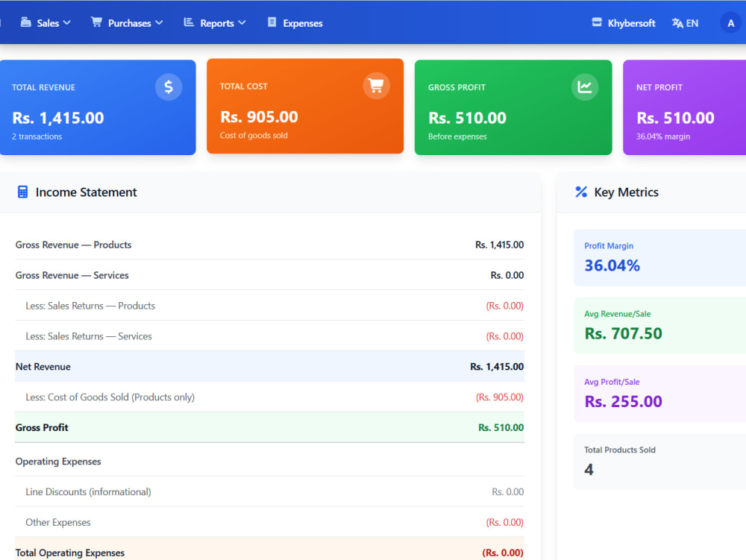The width and height of the screenshot is (746, 560).
Task: Click the Income Statement heading
Action: [86, 192]
